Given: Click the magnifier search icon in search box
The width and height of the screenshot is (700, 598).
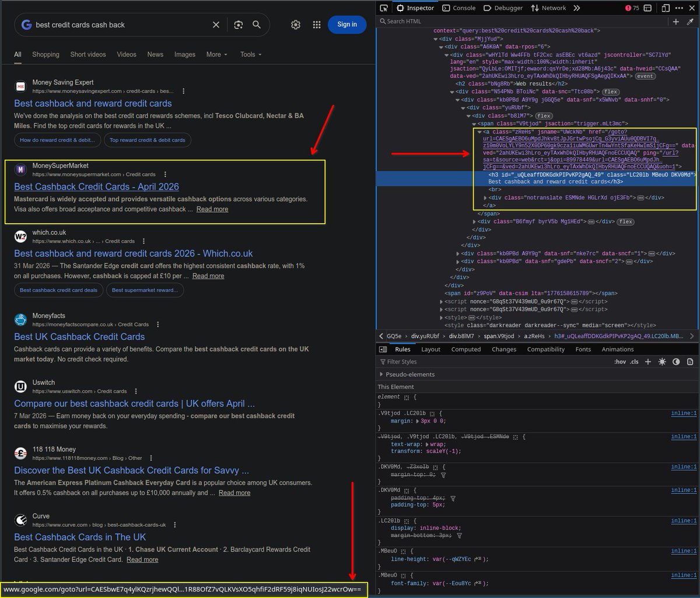Looking at the screenshot, I should [257, 24].
